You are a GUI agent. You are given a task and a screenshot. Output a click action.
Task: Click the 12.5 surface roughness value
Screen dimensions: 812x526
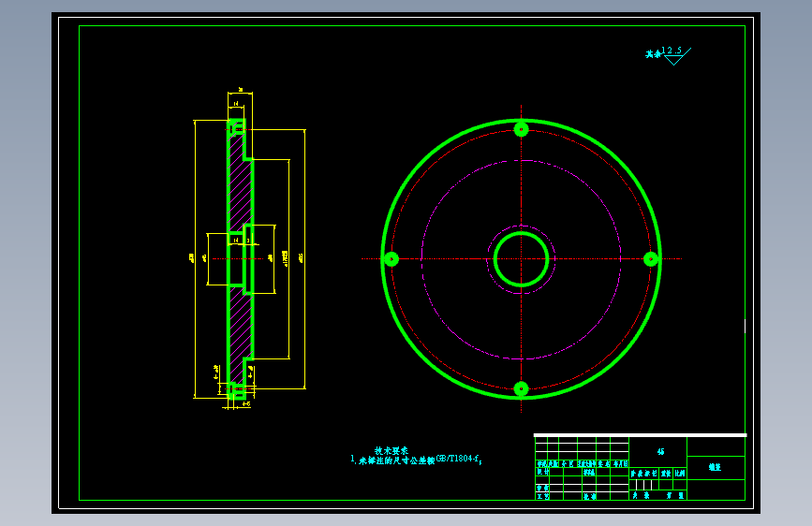coord(672,51)
